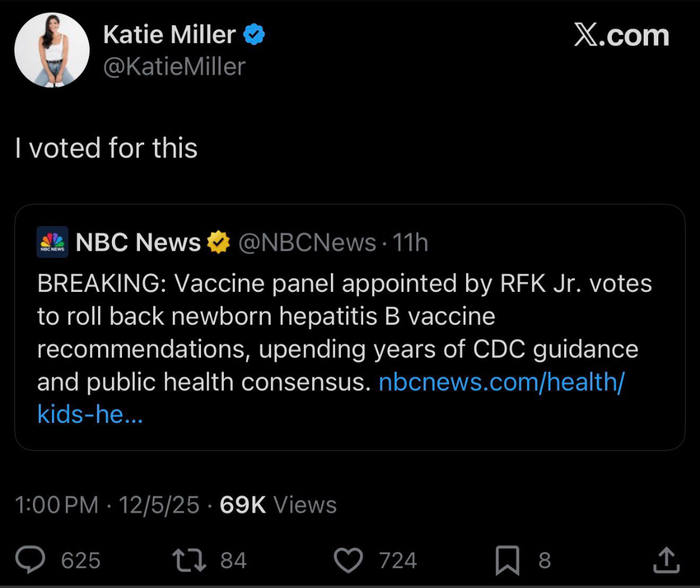
Task: Open Katie Miller's profile picture
Action: click(52, 50)
